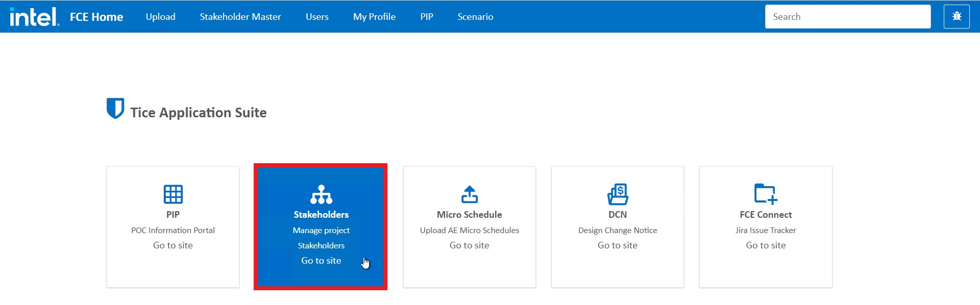Click Go to site under DCN

pyautogui.click(x=618, y=245)
